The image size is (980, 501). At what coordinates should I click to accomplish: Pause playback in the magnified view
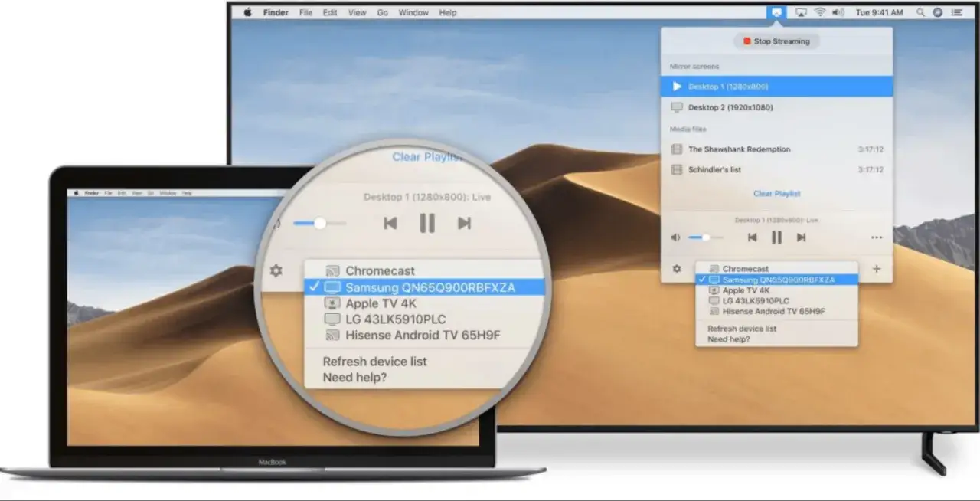427,223
